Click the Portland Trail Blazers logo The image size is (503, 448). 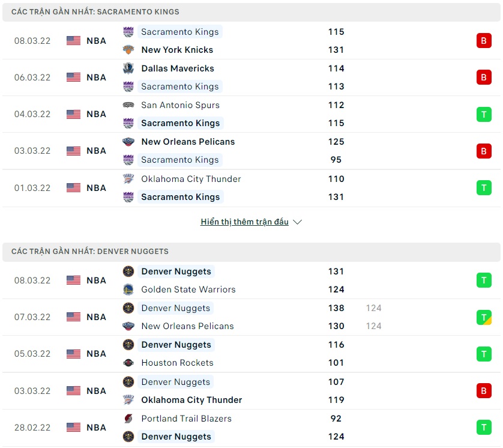(128, 419)
